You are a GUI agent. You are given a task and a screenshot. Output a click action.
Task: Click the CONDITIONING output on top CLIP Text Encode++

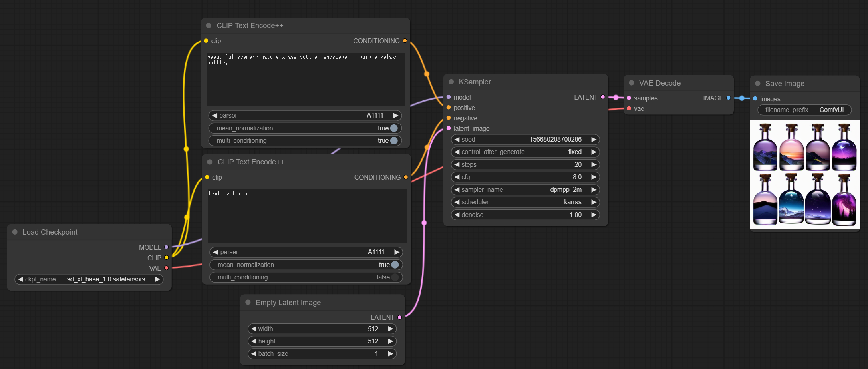pos(405,41)
